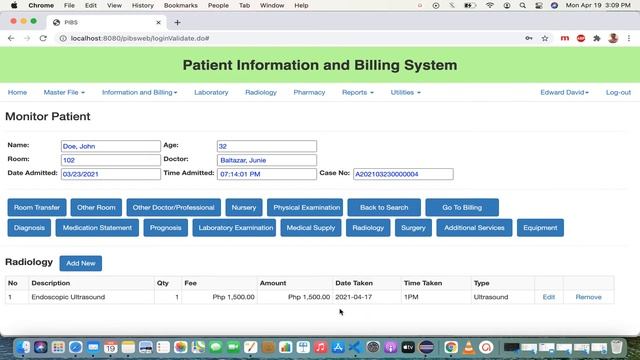Viewport: 640px width, 360px height.
Task: Open the Pharmacy nav item
Action: tap(309, 92)
